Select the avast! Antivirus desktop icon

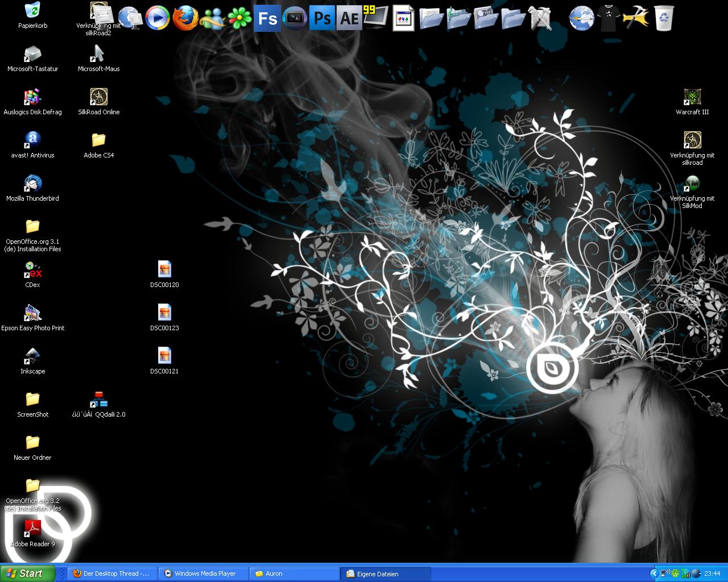33,140
